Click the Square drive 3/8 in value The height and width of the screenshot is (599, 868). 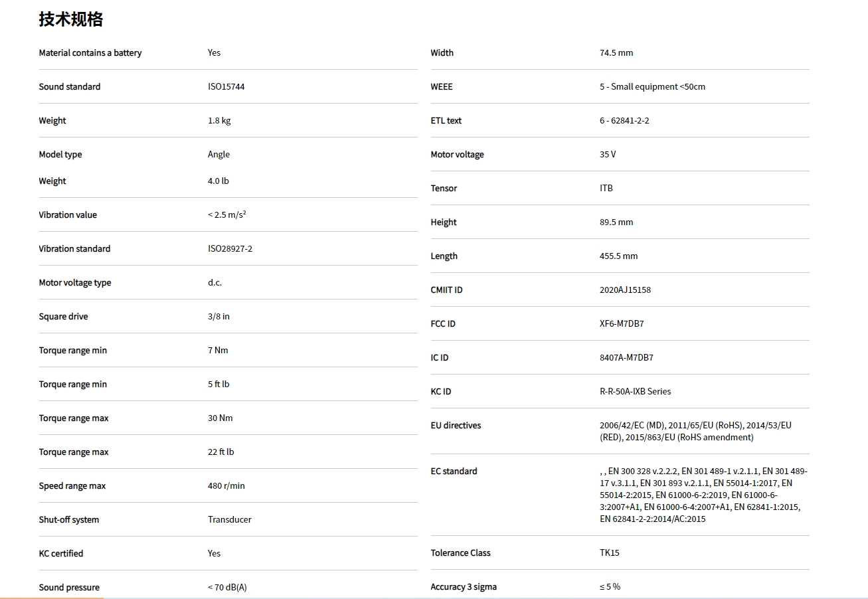[x=218, y=317]
